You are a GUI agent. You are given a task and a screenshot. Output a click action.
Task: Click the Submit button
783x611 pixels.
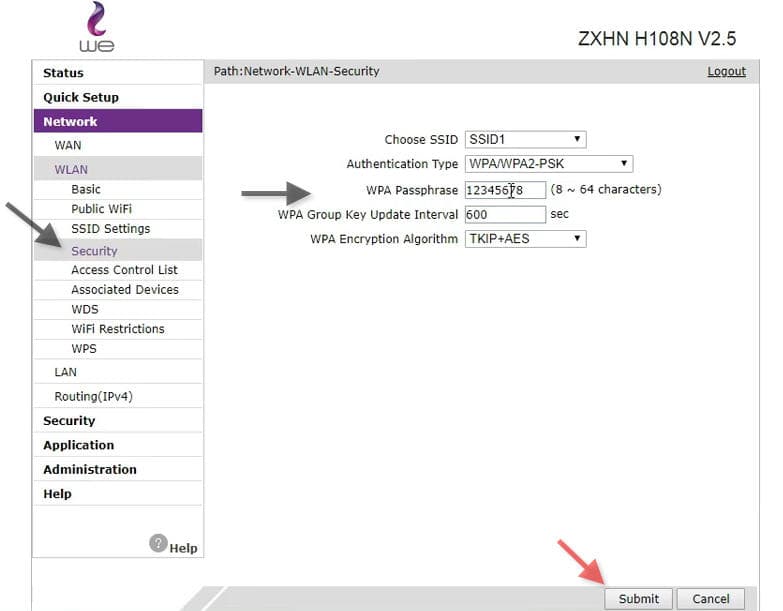638,599
